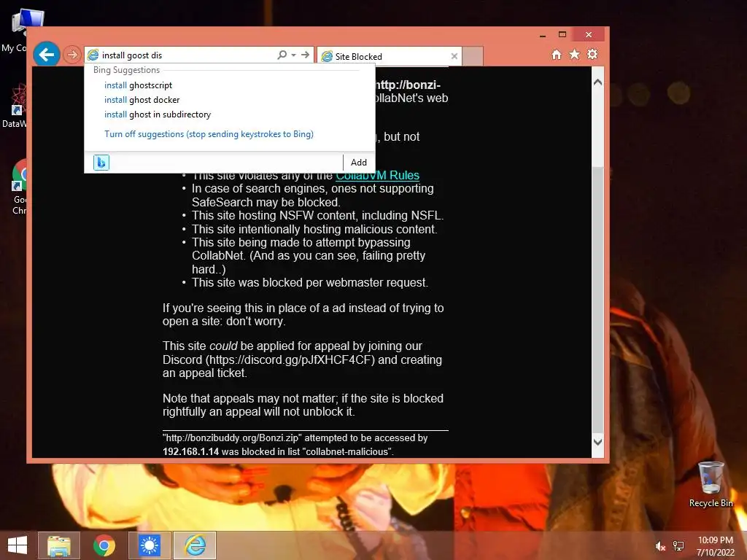This screenshot has height=560, width=747.
Task: Choose suggestion install ghost in subdirectory
Action: click(158, 114)
